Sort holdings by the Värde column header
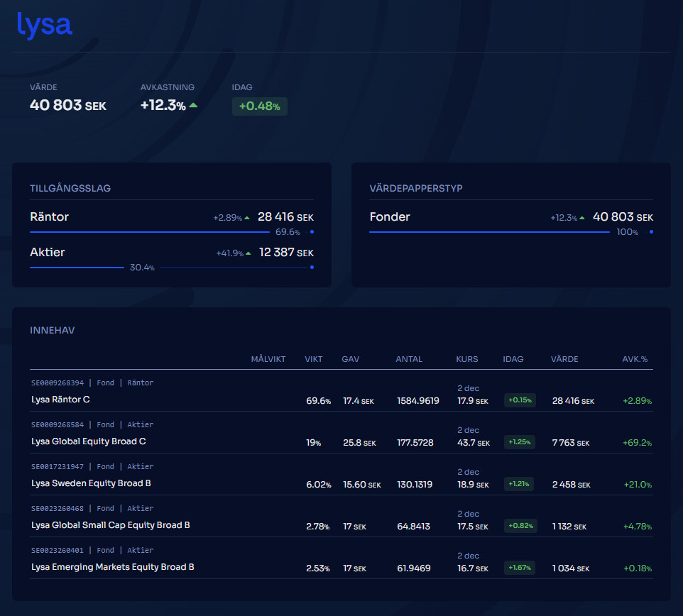683x616 pixels. (x=564, y=359)
